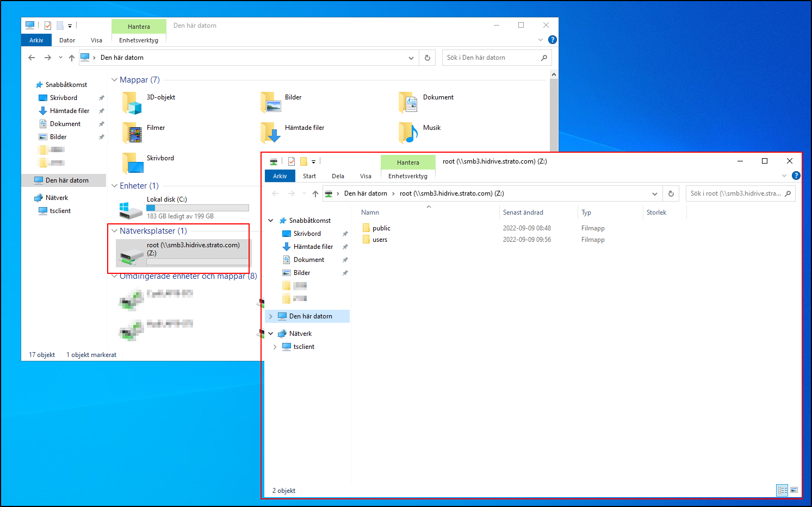Click the up-arrow navigation button in the Z: drive window
Screen dimensions: 812x507
[315, 194]
